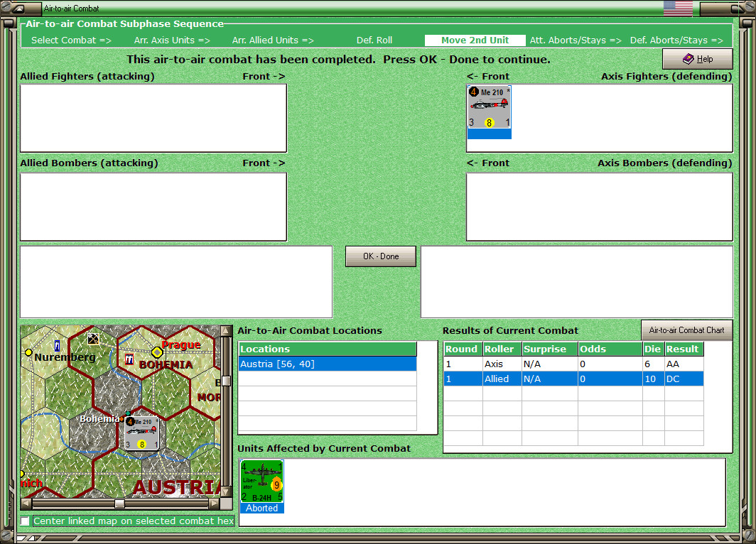Enable Center linked map on selected combat hex

25,521
